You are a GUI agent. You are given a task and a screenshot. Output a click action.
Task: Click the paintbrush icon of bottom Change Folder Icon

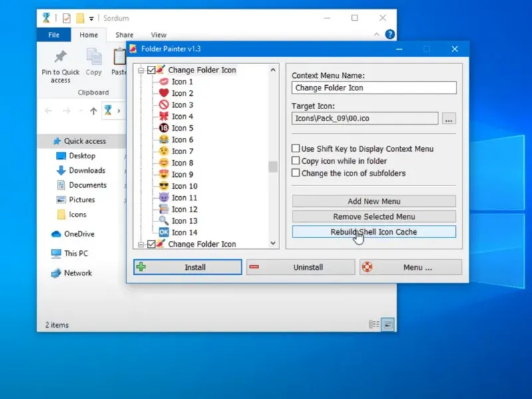point(160,243)
